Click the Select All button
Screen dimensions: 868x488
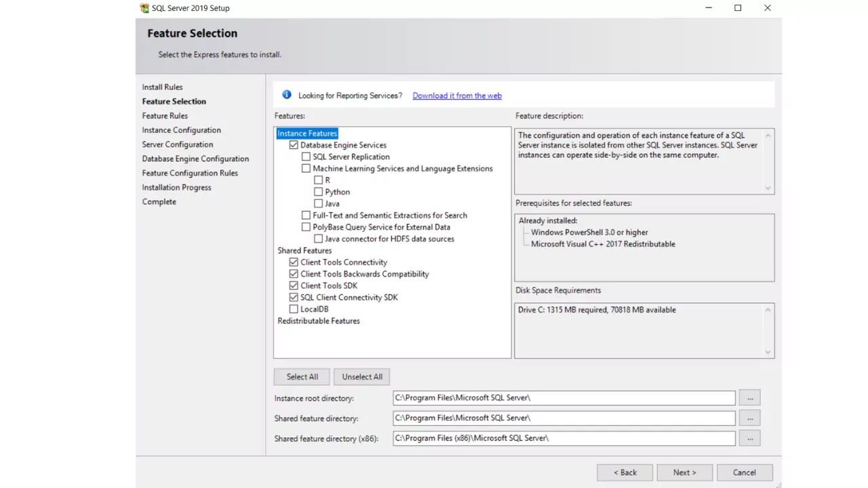click(302, 377)
